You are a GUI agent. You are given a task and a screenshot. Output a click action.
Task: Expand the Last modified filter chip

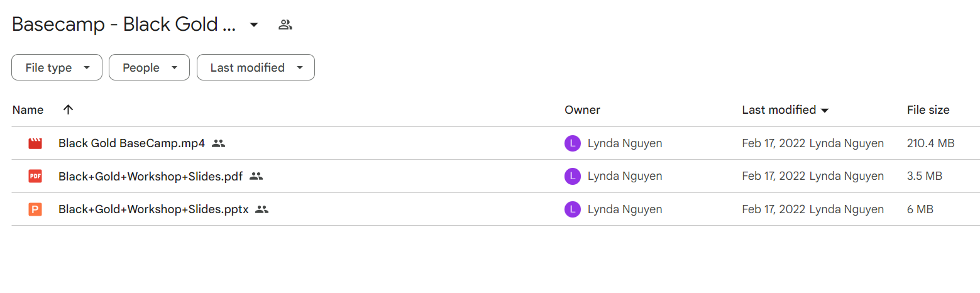(x=256, y=67)
